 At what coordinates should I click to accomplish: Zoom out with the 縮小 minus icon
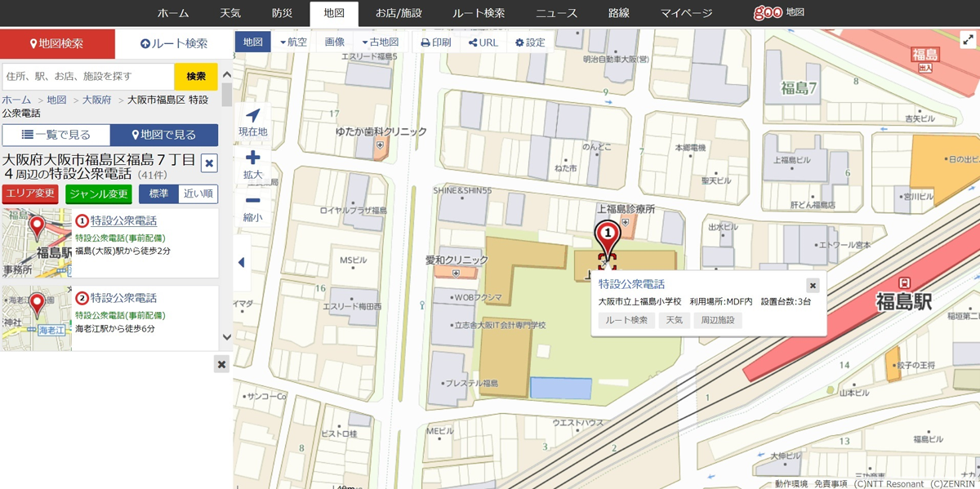pyautogui.click(x=252, y=202)
